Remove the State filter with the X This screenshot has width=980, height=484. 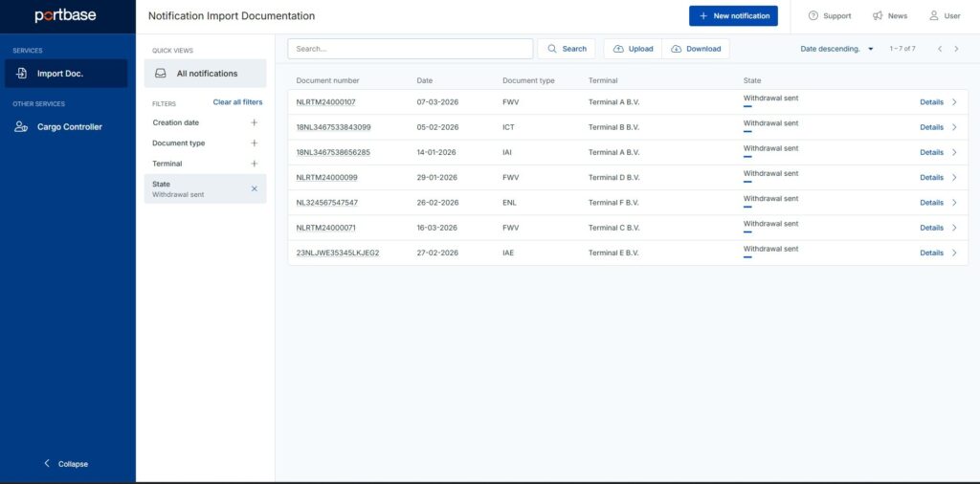pos(254,188)
